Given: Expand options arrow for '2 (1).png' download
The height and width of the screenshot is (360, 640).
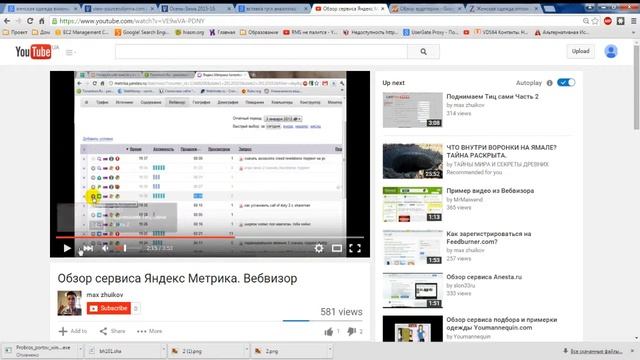Looking at the screenshot, I should click(x=246, y=350).
